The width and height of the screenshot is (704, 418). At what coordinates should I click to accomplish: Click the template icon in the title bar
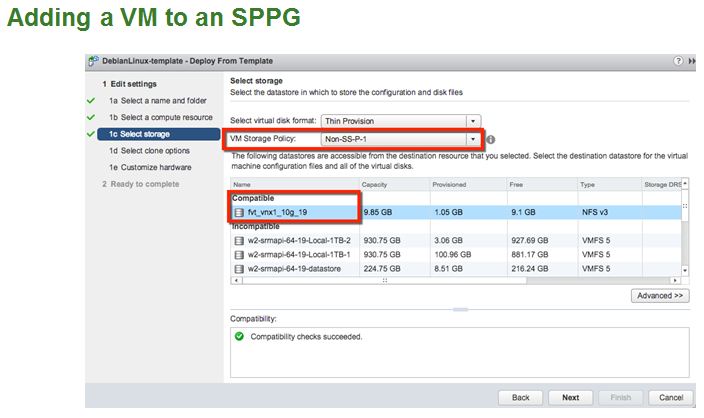[x=93, y=61]
